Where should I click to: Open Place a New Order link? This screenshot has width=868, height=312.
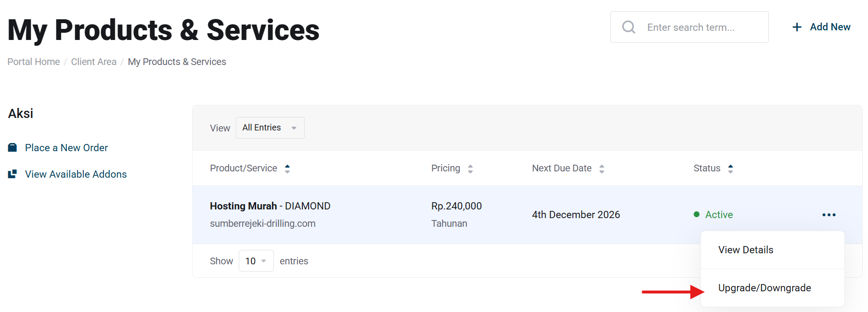tap(66, 148)
